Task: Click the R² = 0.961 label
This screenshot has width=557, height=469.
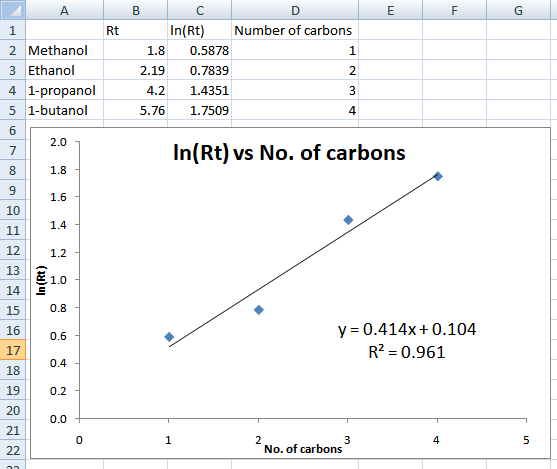Action: (x=407, y=352)
